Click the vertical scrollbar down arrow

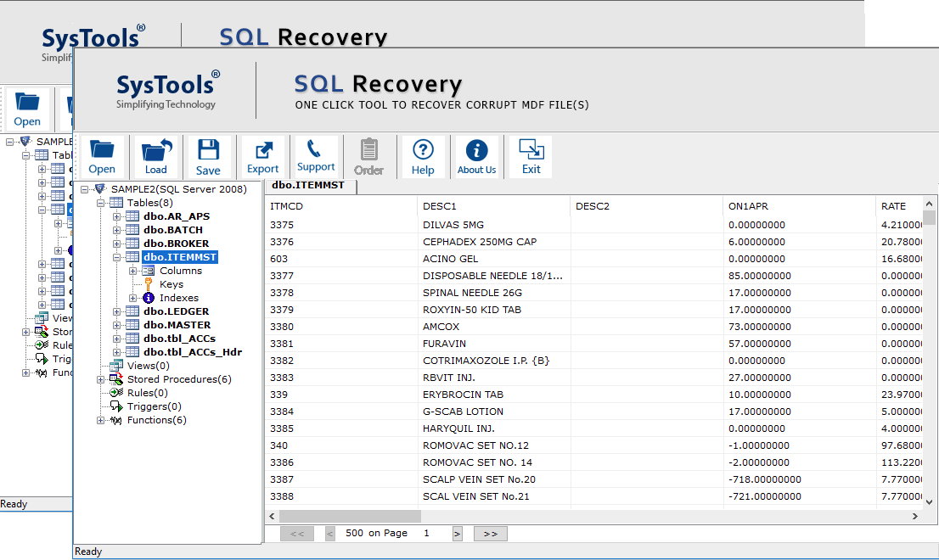click(929, 502)
